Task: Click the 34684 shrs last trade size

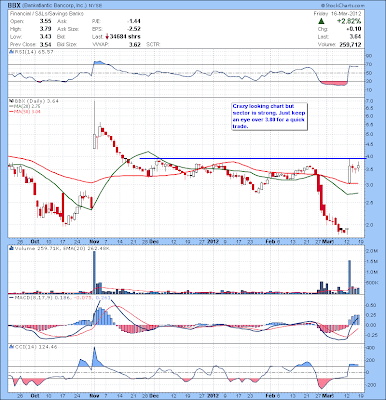Action: coord(125,37)
